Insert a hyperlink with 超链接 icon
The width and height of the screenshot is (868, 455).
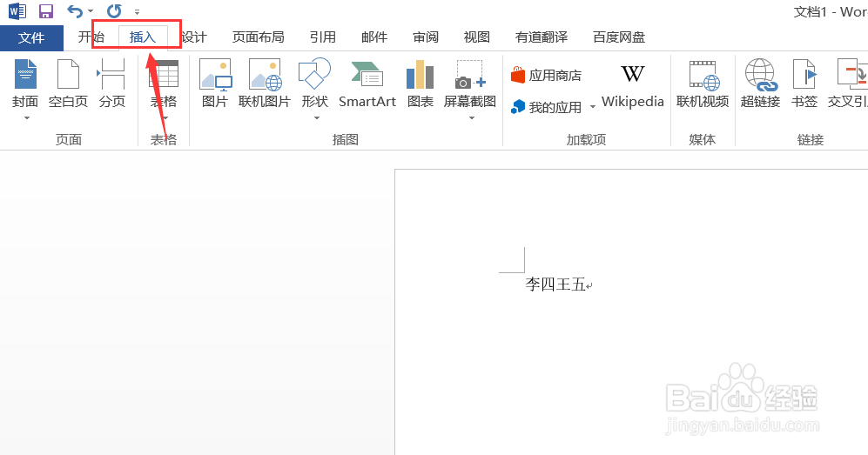[761, 75]
